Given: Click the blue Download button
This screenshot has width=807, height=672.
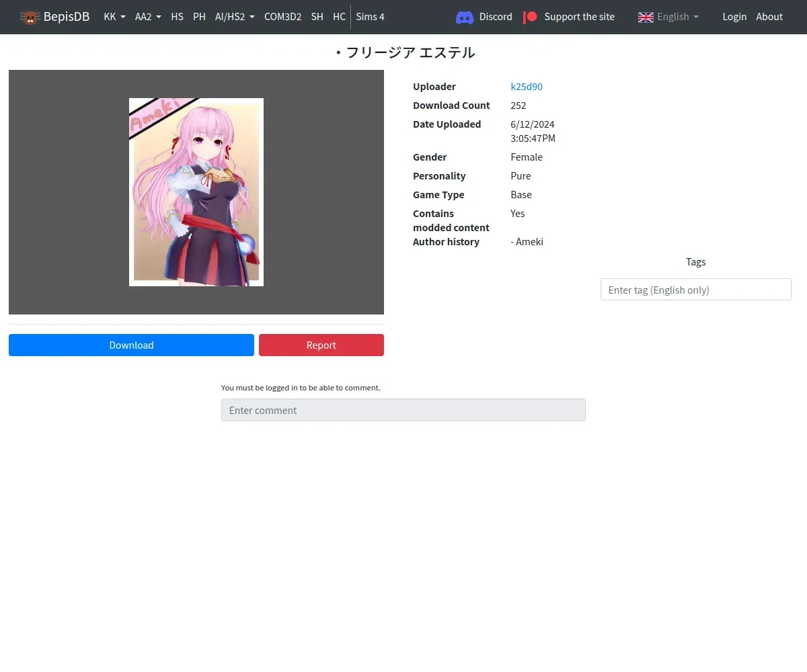Looking at the screenshot, I should [131, 345].
